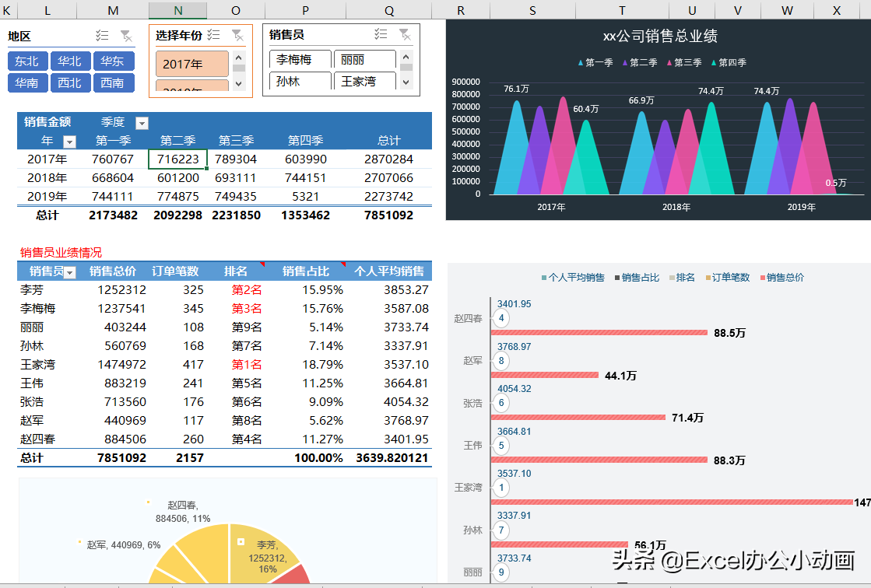871x588 pixels.
Task: Clear filter on 地区 slicer
Action: [x=127, y=36]
